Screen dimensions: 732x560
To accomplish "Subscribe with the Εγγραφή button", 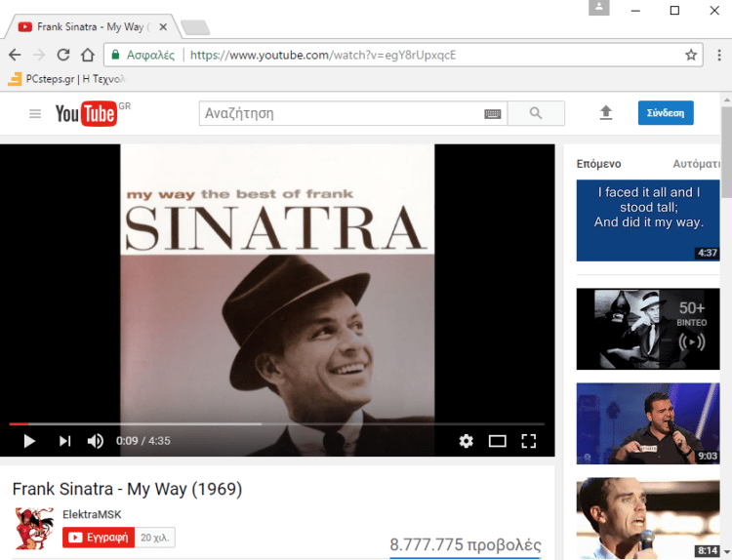I will pos(99,538).
